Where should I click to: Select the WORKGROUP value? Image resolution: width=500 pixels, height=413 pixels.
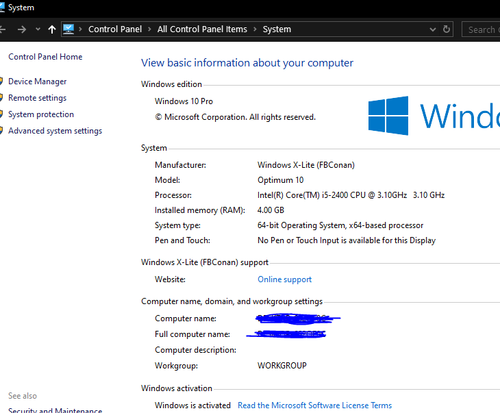click(282, 366)
